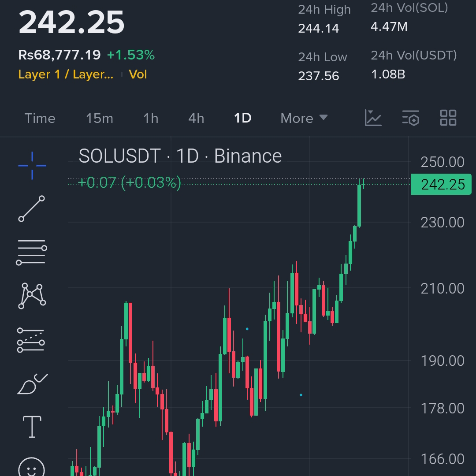
Task: Tap the large 242.25 price heading
Action: (x=71, y=22)
